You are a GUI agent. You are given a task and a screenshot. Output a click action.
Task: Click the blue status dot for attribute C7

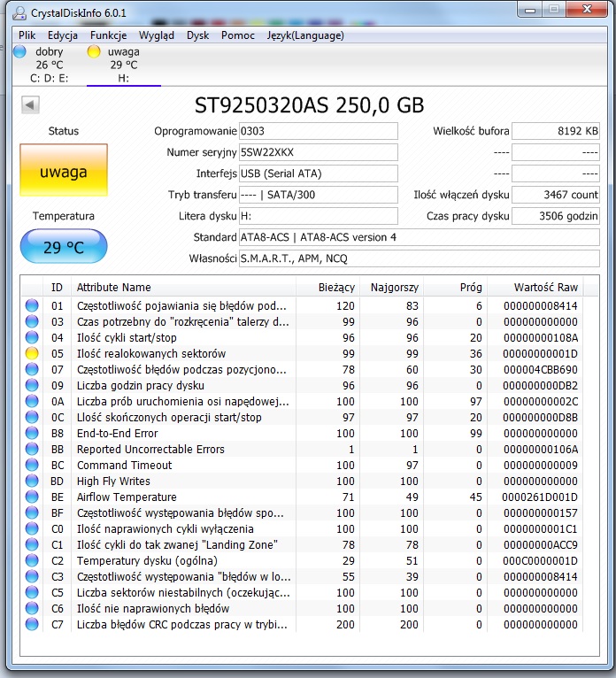click(x=32, y=624)
